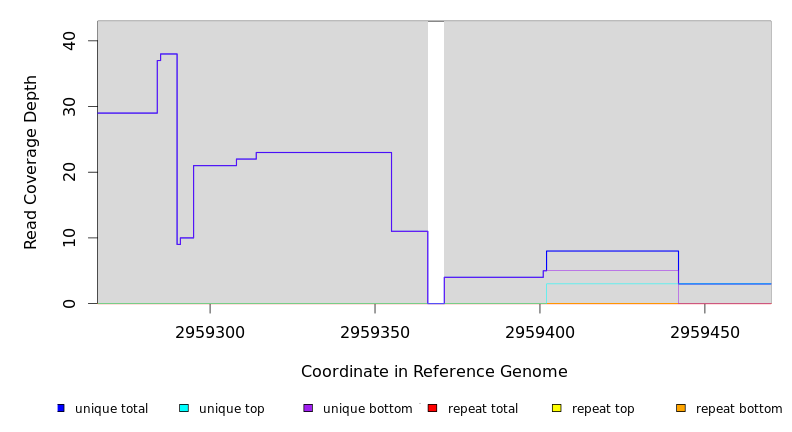The image size is (792, 432).
Task: Select the yellow repeat top legend swatch
Action: tap(556, 408)
